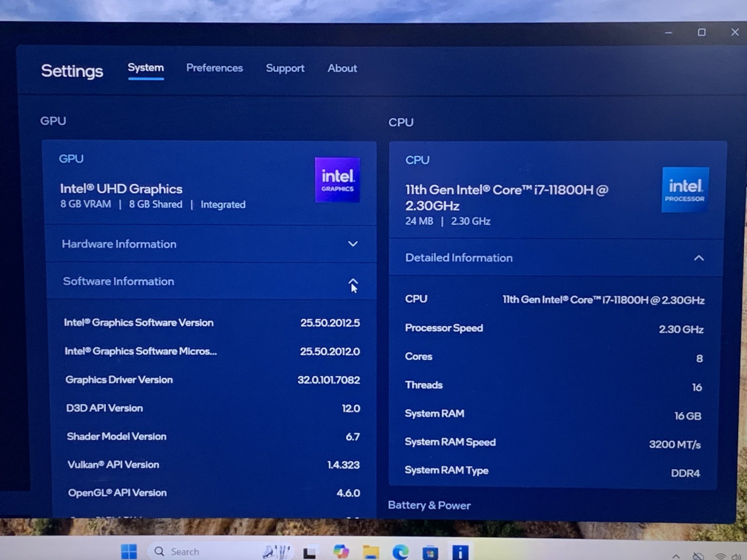The height and width of the screenshot is (560, 747).
Task: Select the Intel Graphics Software Micros... row
Action: pyautogui.click(x=212, y=351)
